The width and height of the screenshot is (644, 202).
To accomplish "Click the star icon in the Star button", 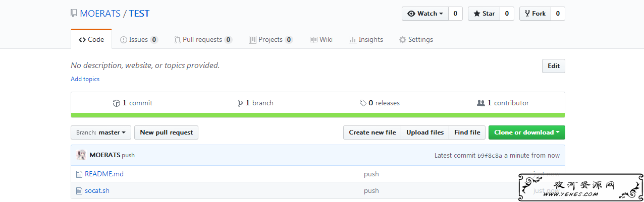I will click(476, 14).
